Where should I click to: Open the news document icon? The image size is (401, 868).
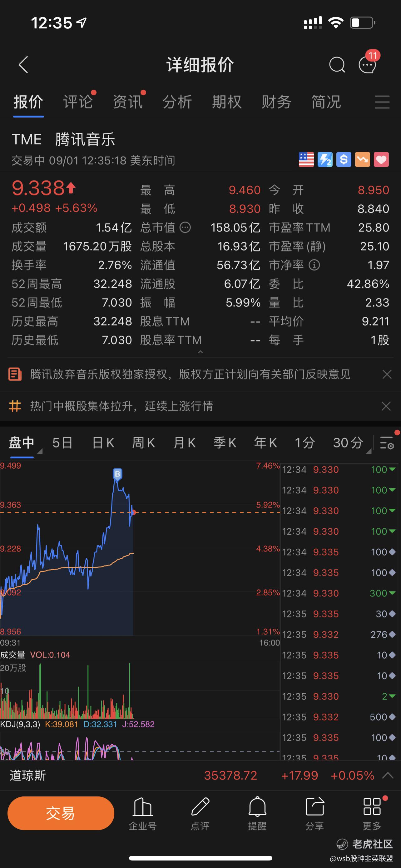[15, 374]
